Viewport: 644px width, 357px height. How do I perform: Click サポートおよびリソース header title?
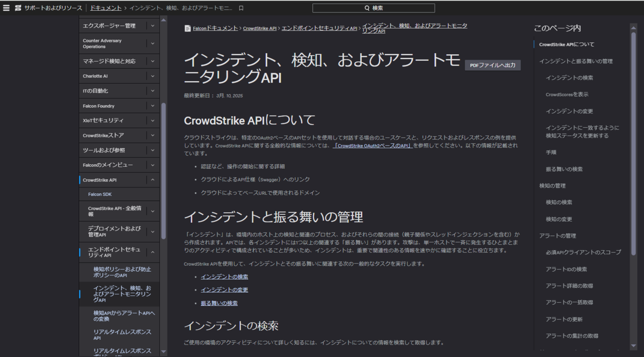pos(52,8)
